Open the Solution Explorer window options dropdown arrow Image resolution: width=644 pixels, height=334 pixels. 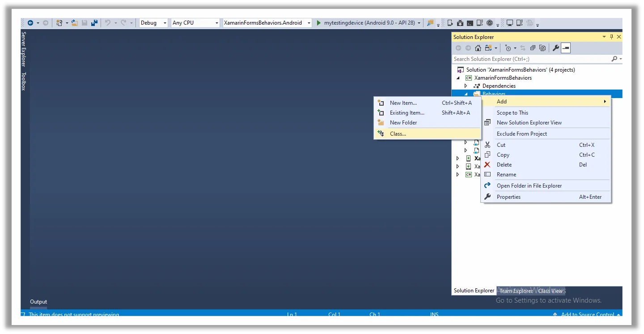tap(604, 37)
